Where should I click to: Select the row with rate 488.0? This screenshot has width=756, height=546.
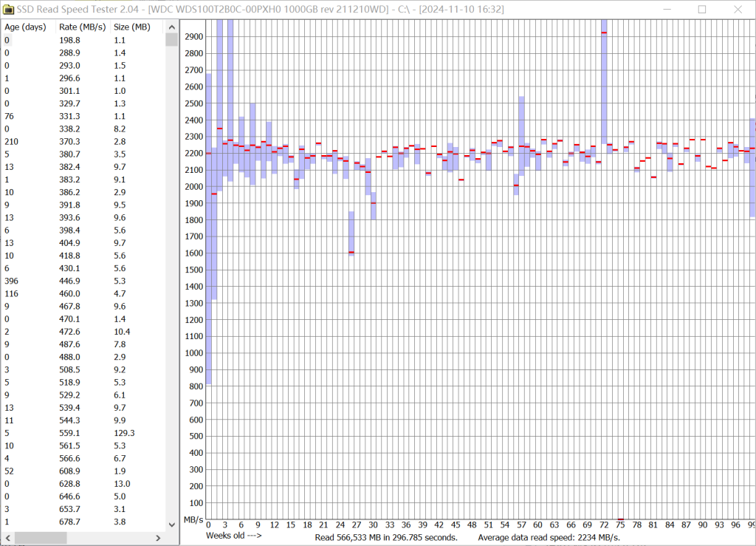(83, 357)
